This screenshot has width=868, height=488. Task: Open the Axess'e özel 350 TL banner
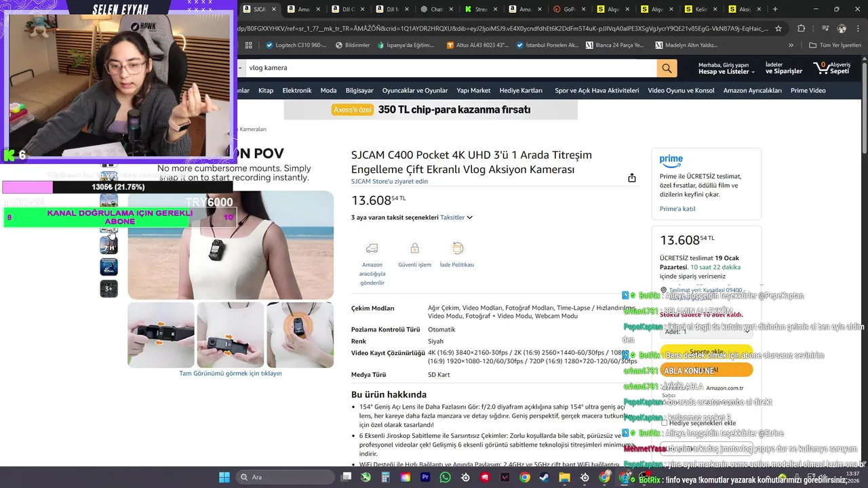431,110
